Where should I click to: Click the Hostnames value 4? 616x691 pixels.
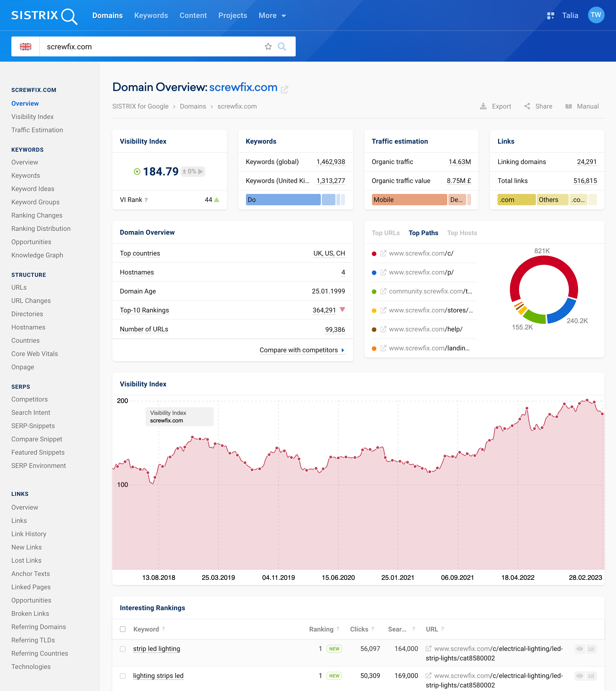343,272
